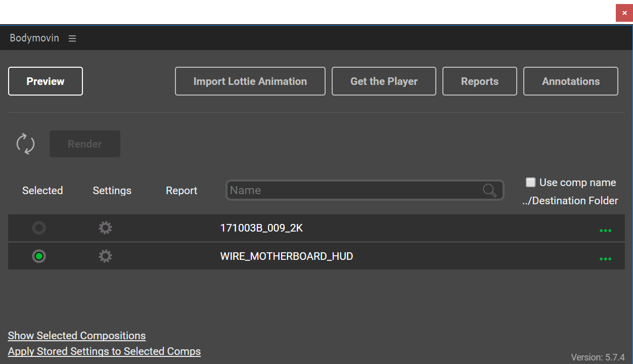Open settings gear for 171003B_009_2K
This screenshot has width=633, height=364.
tap(105, 228)
